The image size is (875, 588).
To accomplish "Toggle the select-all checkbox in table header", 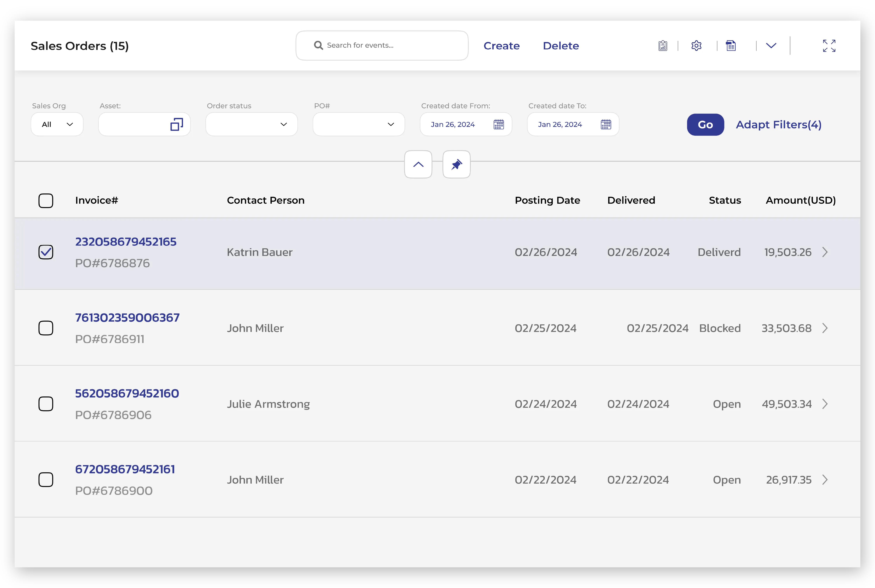I will coord(46,201).
